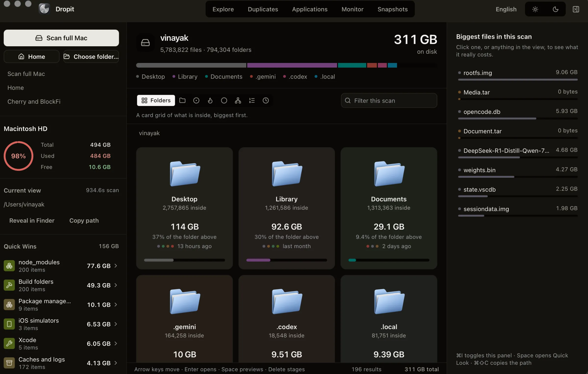Click the Package manager row icon
Viewport: 588px width, 374px height.
pos(9,305)
